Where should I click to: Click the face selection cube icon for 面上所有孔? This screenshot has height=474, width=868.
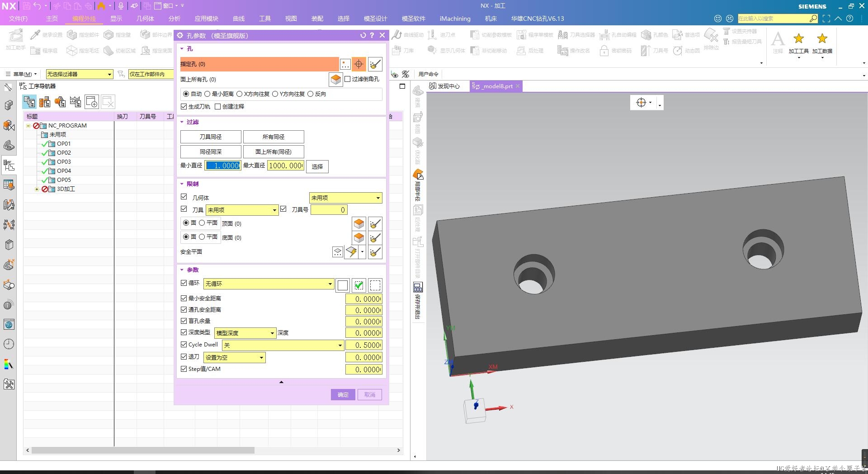pos(336,79)
